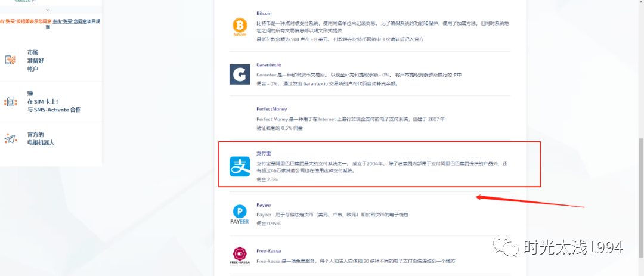Open the project rules agreement link
The image size is (644, 276).
(77, 24)
